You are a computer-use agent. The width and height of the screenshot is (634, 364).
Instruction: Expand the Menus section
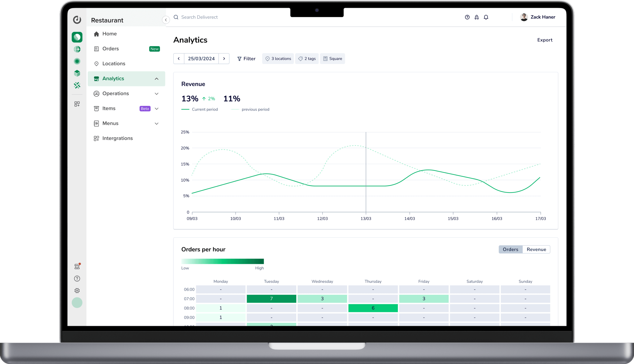156,123
